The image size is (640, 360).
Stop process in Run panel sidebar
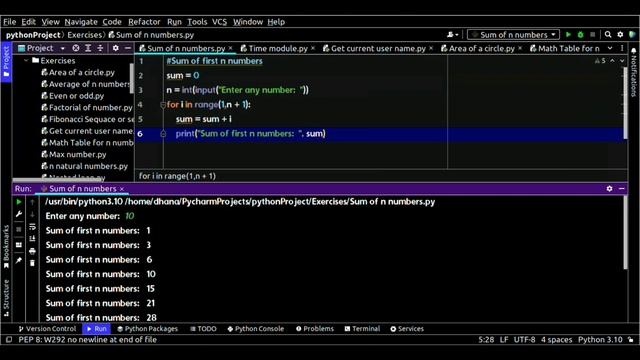[x=19, y=229]
